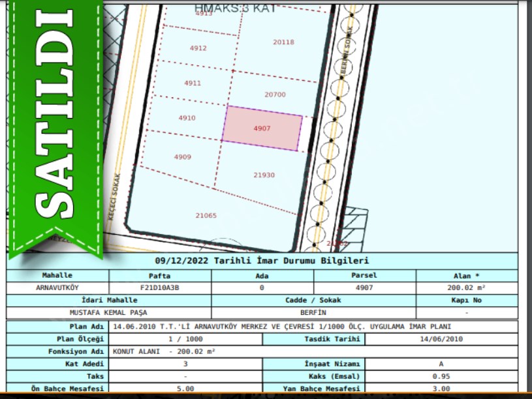Click the highlighted pink parcel 4907 on map
The width and height of the screenshot is (532, 399).
(262, 128)
